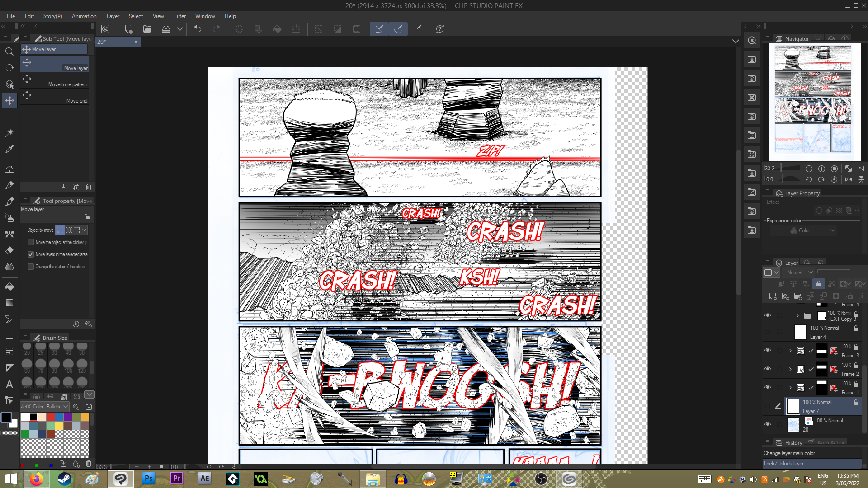The image size is (868, 488).
Task: Open JetX_Color_Pallette set dropdown
Action: pyautogui.click(x=45, y=407)
